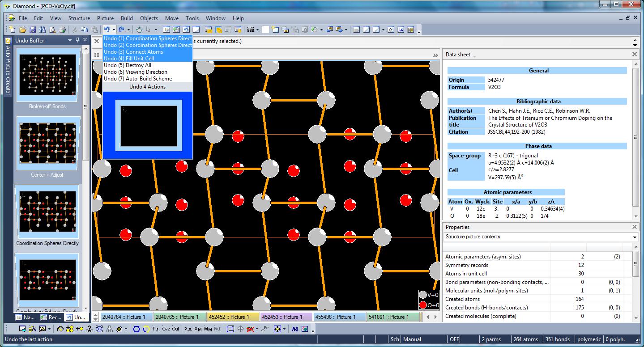Viewport: 644px width, 347px height.
Task: Select Undo (5) Destroy All entry
Action: tap(127, 65)
